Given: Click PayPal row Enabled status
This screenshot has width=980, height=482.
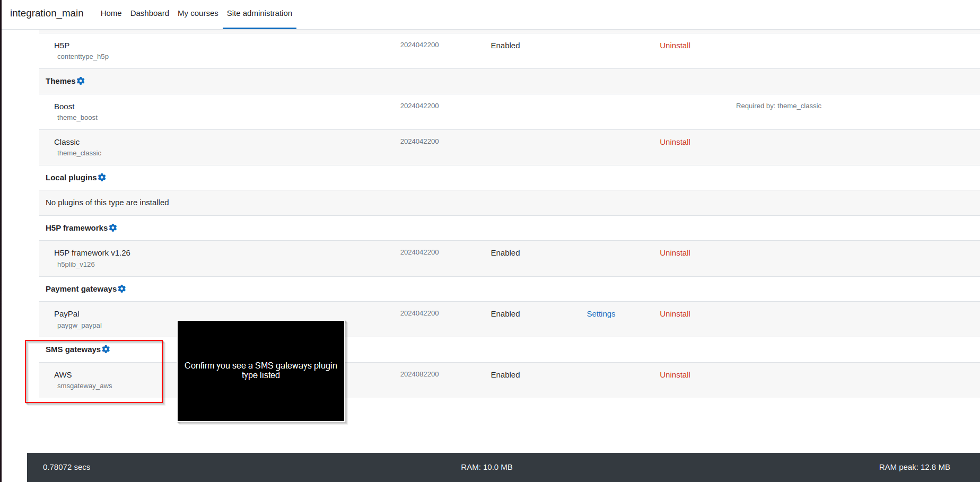Looking at the screenshot, I should click(x=505, y=314).
